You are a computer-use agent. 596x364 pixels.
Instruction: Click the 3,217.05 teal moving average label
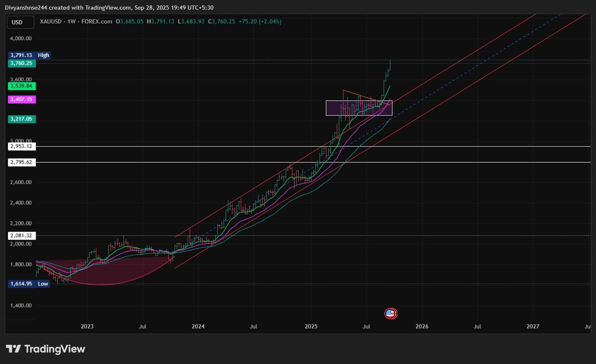(x=22, y=119)
